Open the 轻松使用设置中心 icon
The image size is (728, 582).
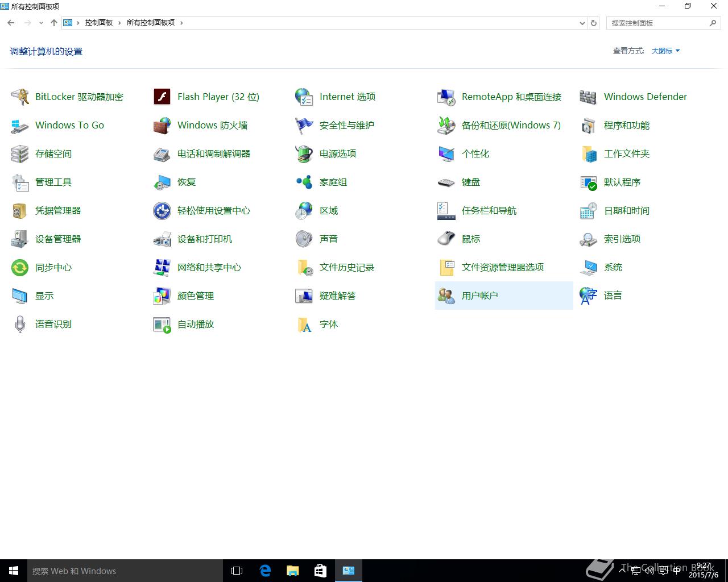pyautogui.click(x=162, y=210)
